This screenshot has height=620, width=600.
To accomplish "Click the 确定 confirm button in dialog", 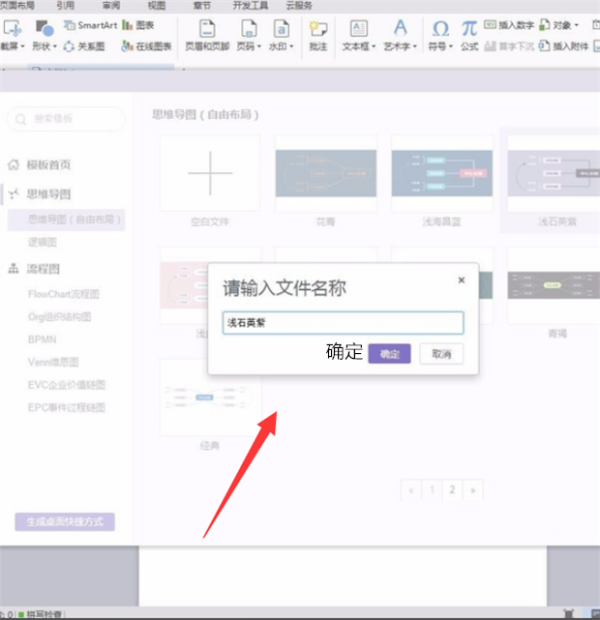I will (x=389, y=353).
